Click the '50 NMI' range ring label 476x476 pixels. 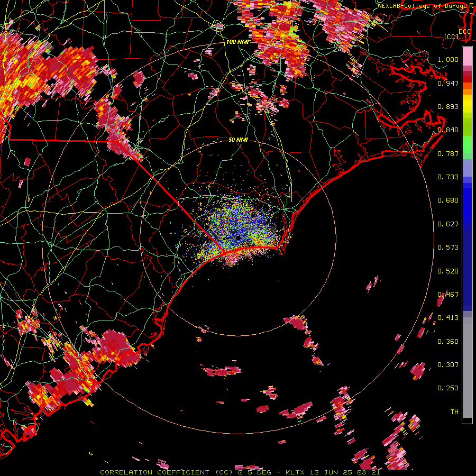click(x=238, y=140)
